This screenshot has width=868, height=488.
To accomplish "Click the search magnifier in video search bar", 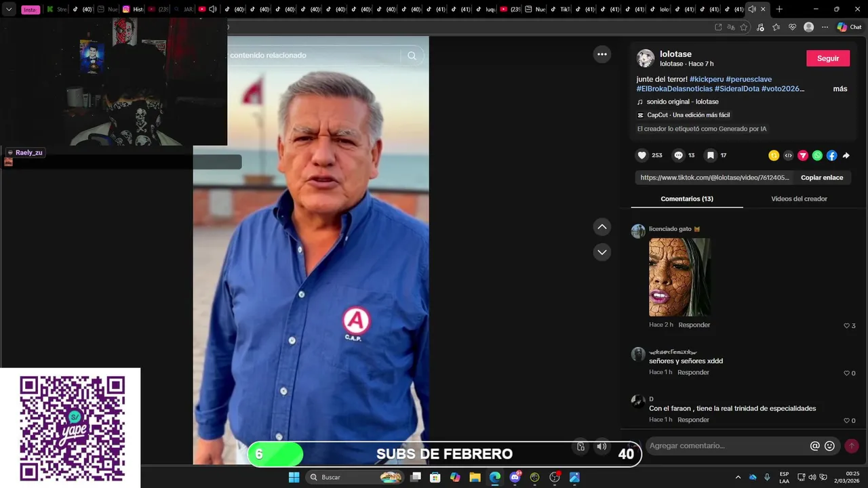I will tap(412, 56).
